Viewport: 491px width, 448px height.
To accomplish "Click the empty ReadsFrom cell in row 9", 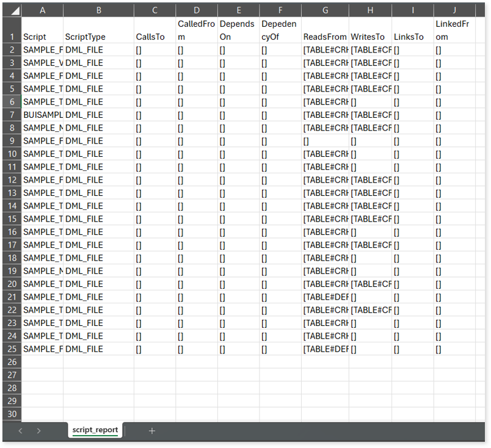I will coord(325,141).
